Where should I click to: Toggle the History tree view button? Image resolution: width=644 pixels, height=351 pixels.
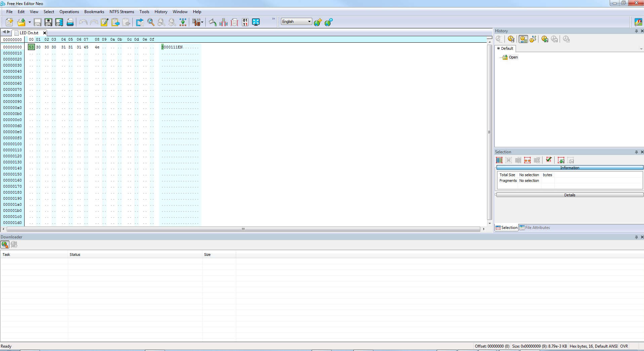pyautogui.click(x=533, y=39)
